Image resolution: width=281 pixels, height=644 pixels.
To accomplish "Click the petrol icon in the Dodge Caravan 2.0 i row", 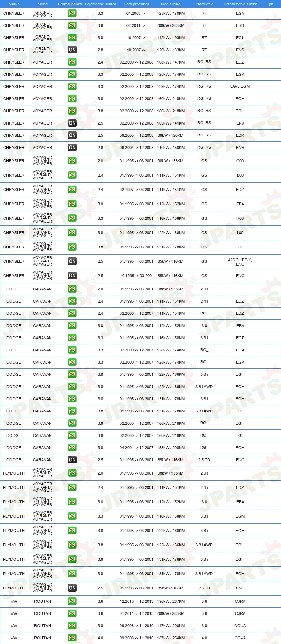I will click(72, 289).
